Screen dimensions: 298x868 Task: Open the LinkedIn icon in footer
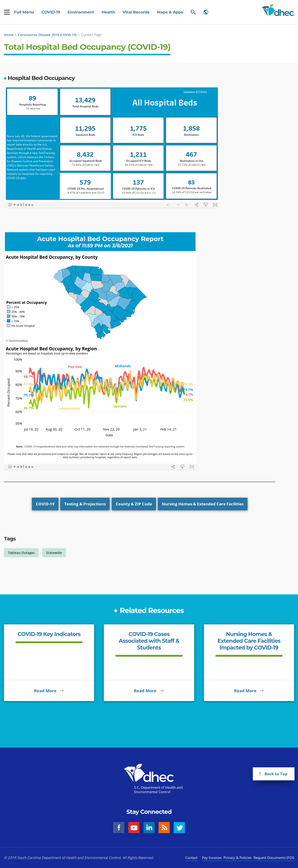tap(149, 827)
